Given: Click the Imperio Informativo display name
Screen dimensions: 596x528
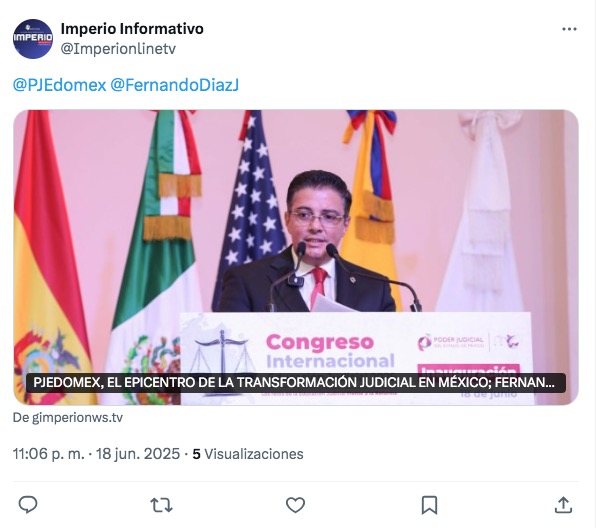Looking at the screenshot, I should pyautogui.click(x=132, y=29).
